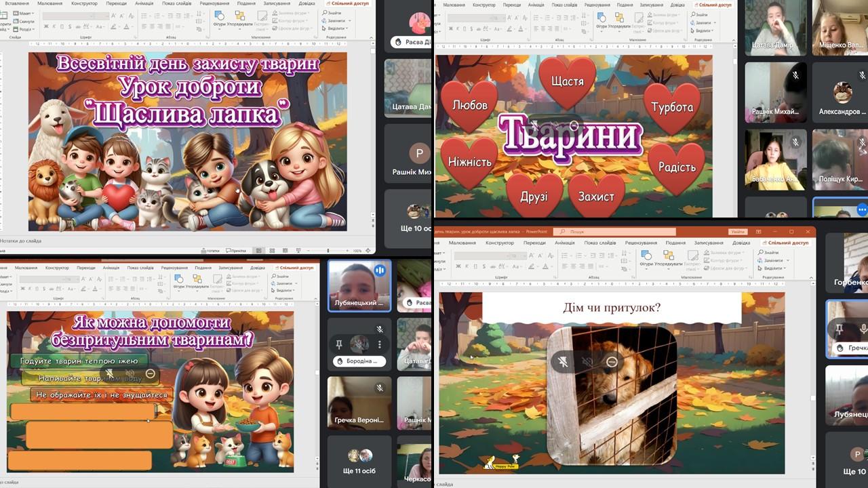This screenshot has height=488, width=868.
Task: Click 'Годуйте тварин теплою їжею' answer box
Action: coord(79,361)
